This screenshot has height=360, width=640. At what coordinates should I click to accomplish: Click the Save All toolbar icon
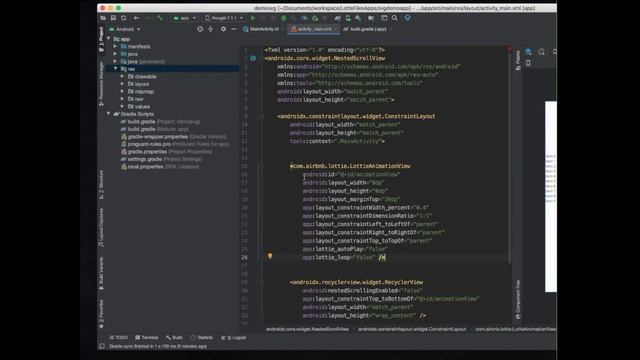(113, 18)
